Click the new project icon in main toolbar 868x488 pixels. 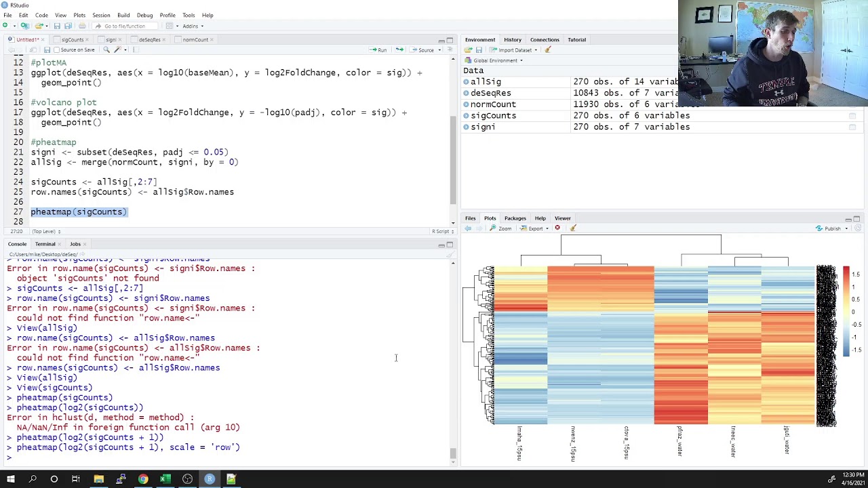pyautogui.click(x=24, y=26)
